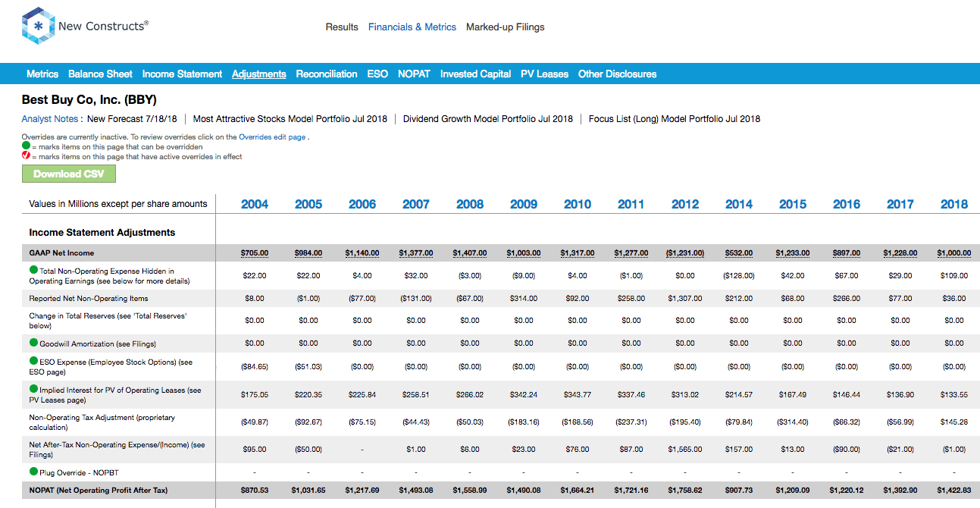The height and width of the screenshot is (508, 980).
Task: Open Financials & Metrics navigation item
Action: click(x=412, y=27)
